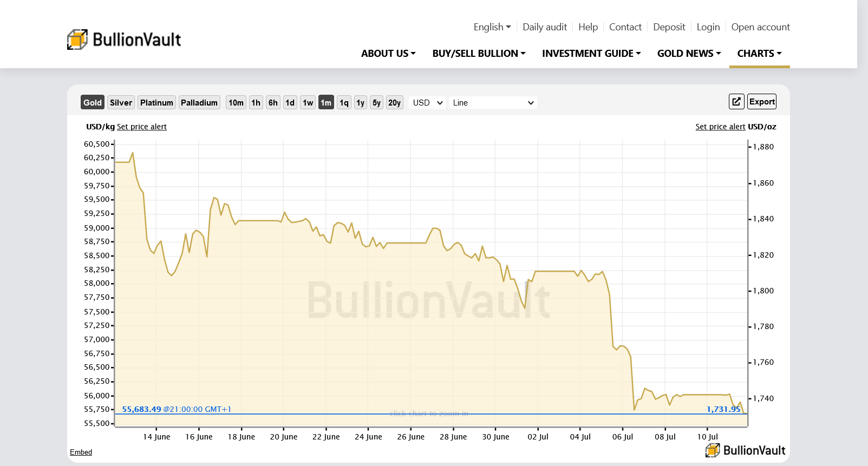Viewport: 868px width, 466px height.
Task: Click the Embed link
Action: [81, 452]
